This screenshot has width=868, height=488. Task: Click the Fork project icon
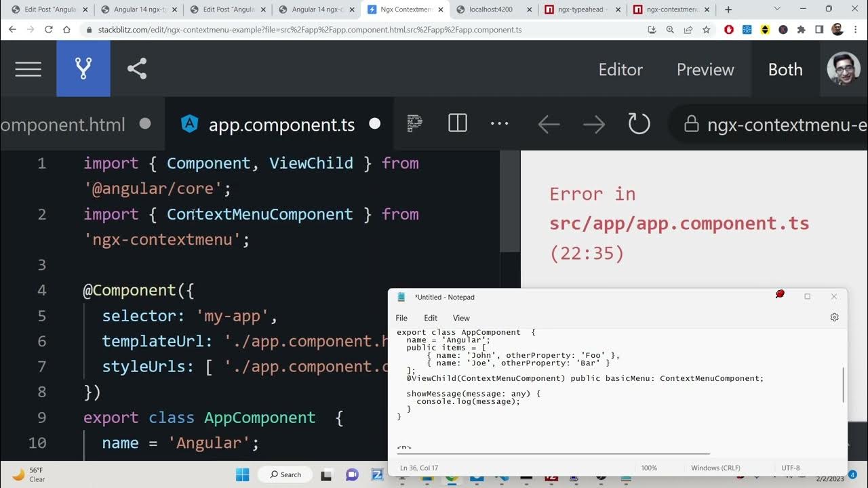(83, 69)
